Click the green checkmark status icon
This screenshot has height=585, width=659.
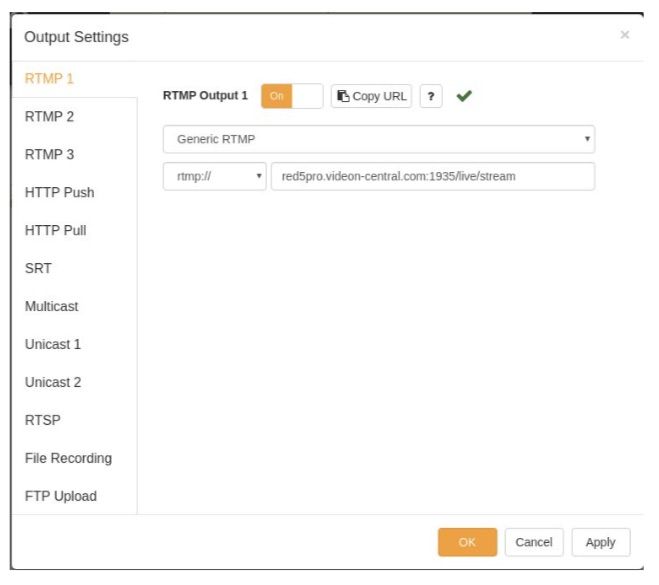464,96
